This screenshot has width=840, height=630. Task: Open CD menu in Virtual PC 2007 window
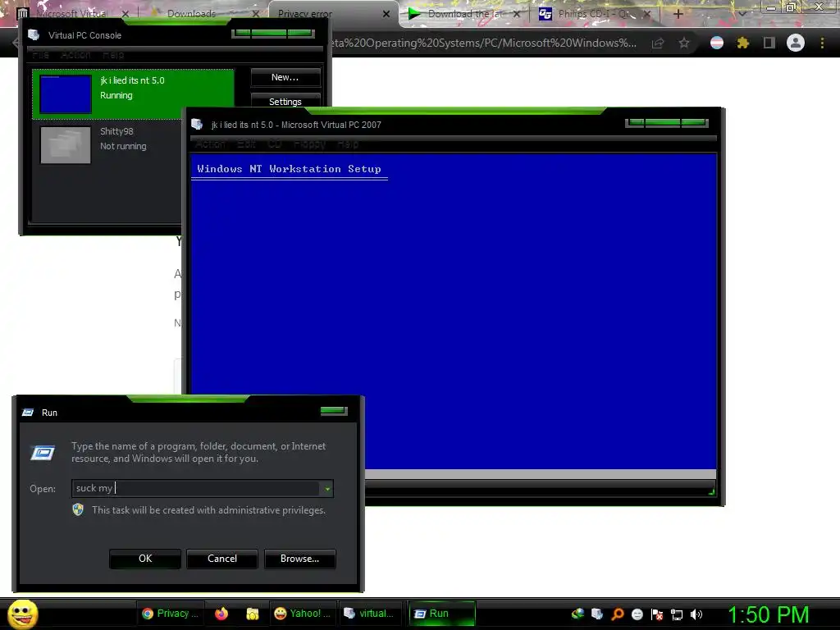tap(275, 144)
